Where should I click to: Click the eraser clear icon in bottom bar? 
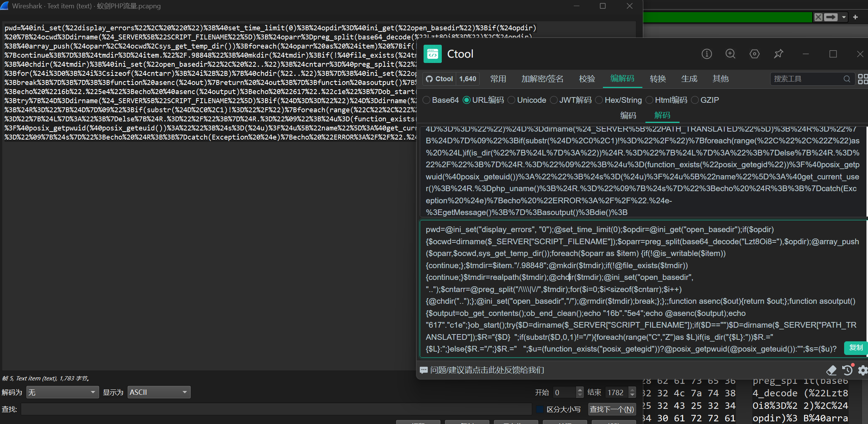click(831, 370)
